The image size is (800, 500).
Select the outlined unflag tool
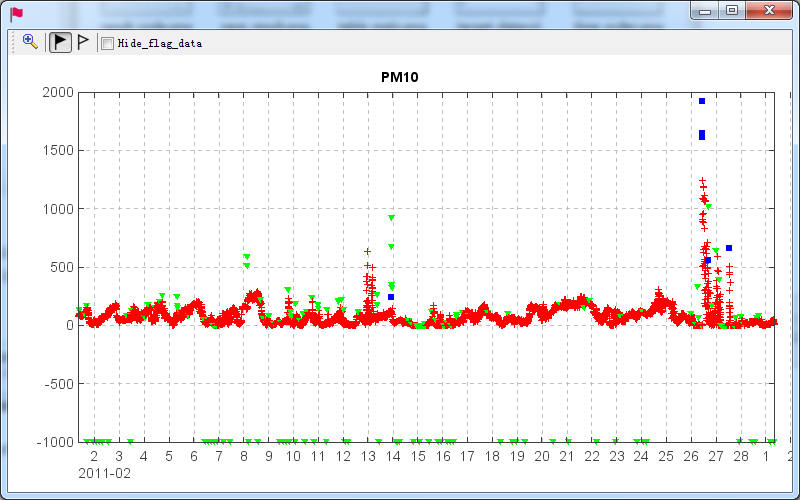click(x=83, y=42)
